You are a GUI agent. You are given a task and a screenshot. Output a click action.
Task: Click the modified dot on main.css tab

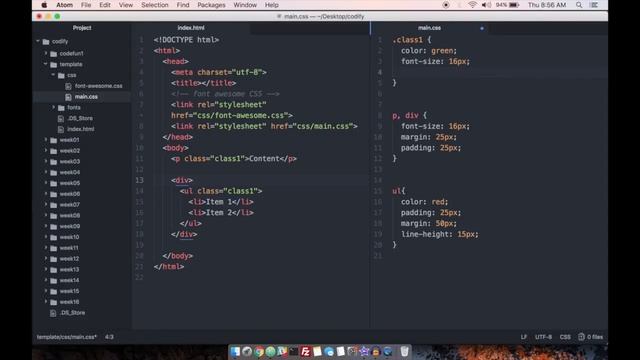click(x=482, y=28)
